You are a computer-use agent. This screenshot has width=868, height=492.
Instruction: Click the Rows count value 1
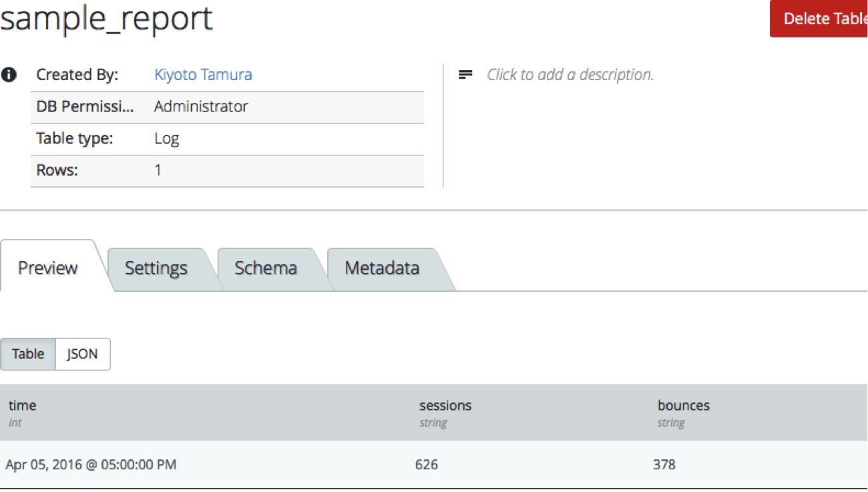(x=158, y=170)
